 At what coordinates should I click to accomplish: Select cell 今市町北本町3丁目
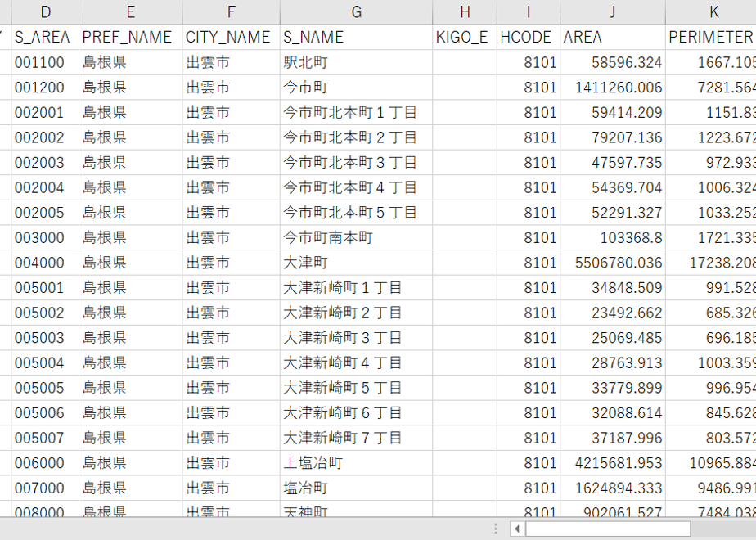(x=356, y=163)
